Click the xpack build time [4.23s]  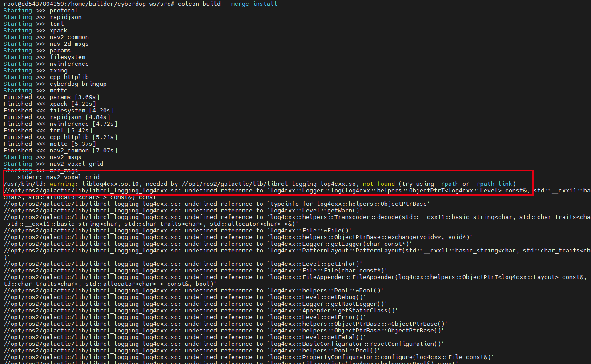[84, 103]
